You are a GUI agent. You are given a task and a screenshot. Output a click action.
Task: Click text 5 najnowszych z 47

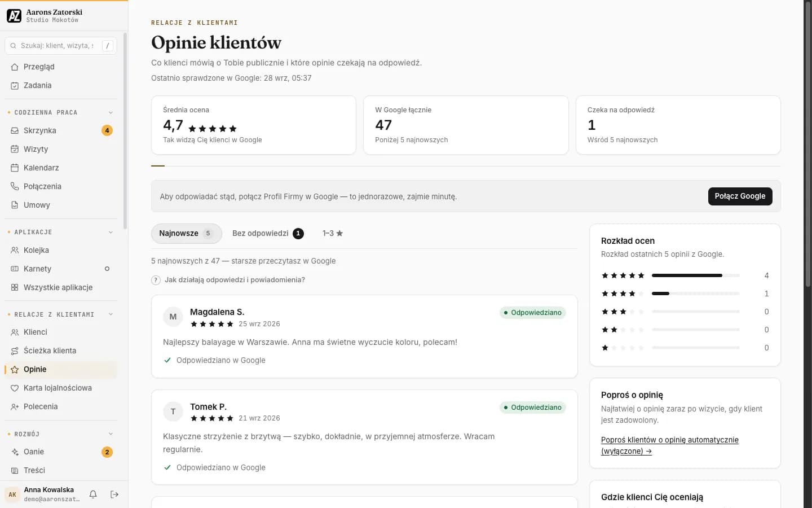[186, 261]
